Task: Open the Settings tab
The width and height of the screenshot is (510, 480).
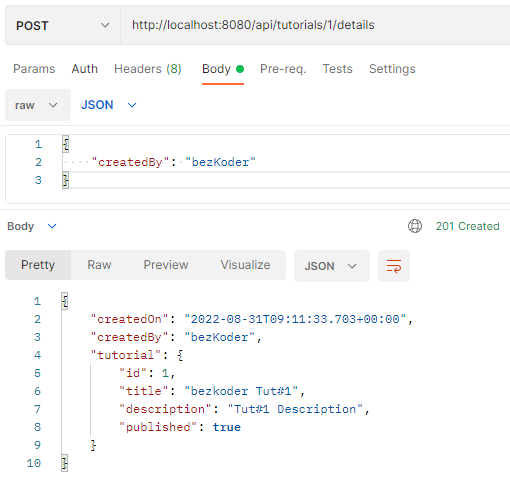Action: click(392, 69)
